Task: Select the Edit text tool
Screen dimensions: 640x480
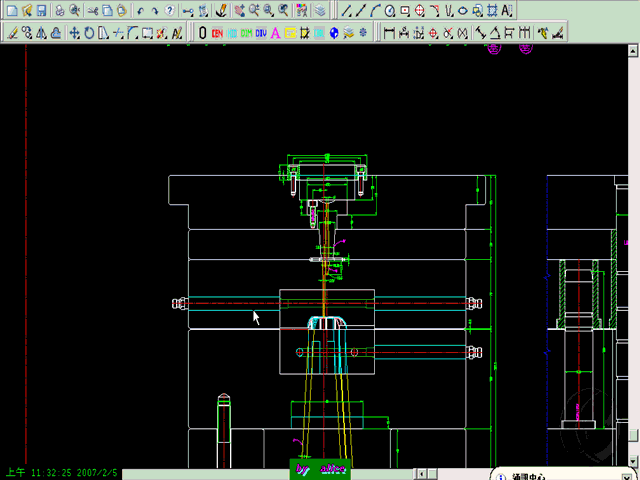Action: pyautogui.click(x=177, y=33)
